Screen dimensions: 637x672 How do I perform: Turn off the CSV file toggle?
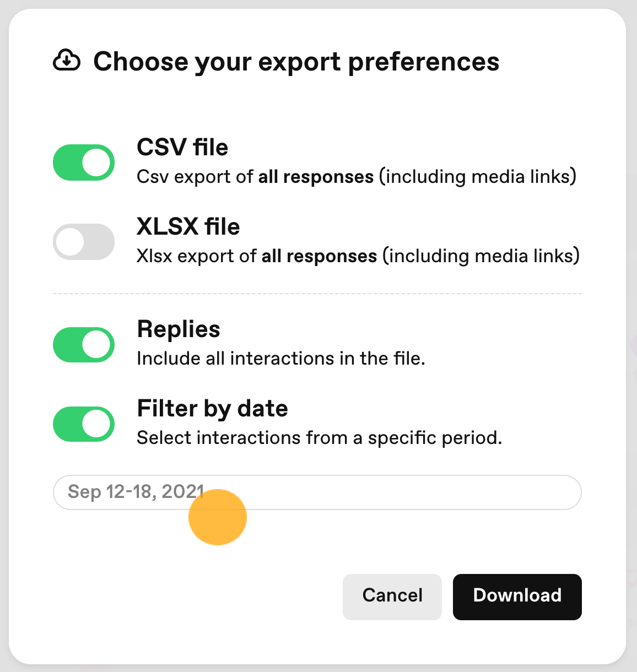(x=84, y=162)
